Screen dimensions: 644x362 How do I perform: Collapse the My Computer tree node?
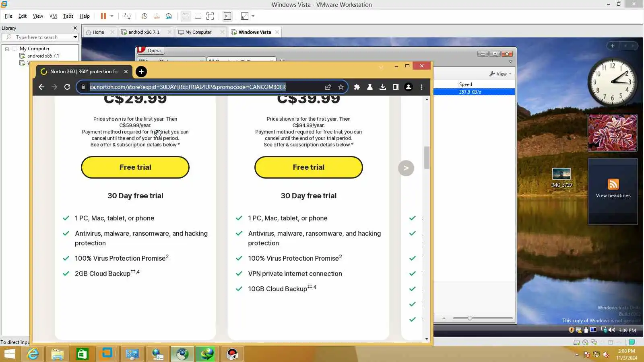pyautogui.click(x=7, y=49)
